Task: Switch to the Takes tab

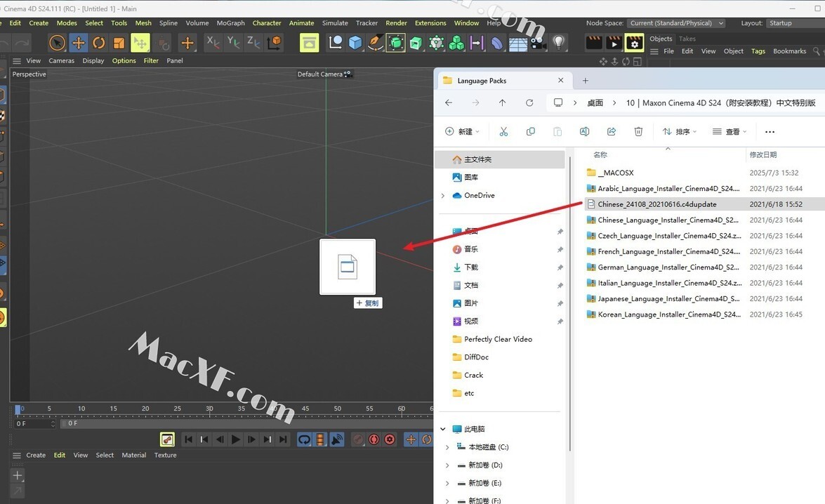Action: point(687,39)
